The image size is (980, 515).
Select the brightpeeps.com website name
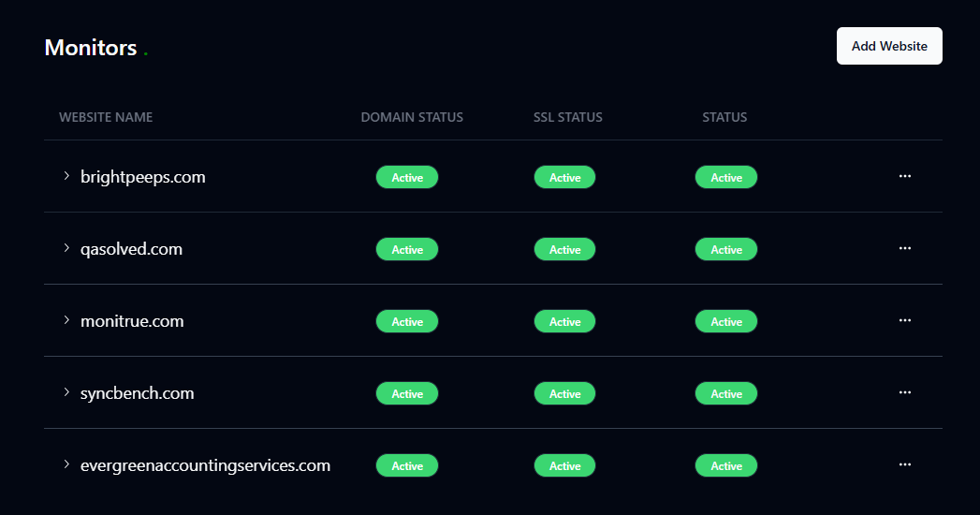[143, 177]
